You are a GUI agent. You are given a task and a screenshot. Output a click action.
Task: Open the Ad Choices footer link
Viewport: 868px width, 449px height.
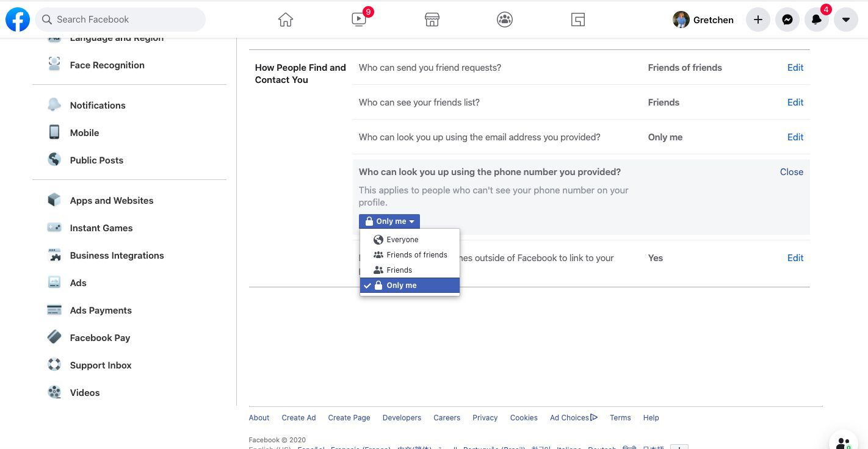pos(574,418)
